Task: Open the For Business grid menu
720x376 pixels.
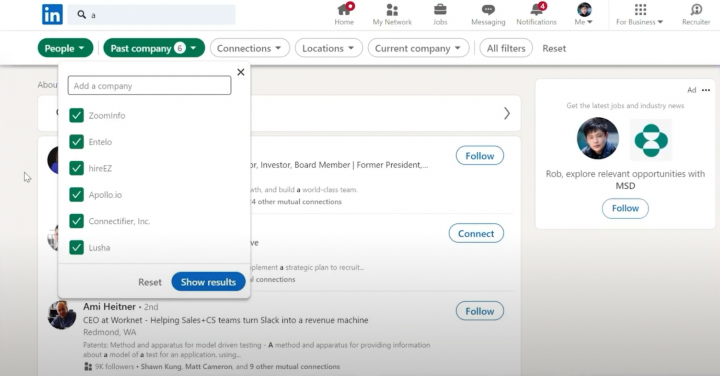Action: pyautogui.click(x=640, y=10)
